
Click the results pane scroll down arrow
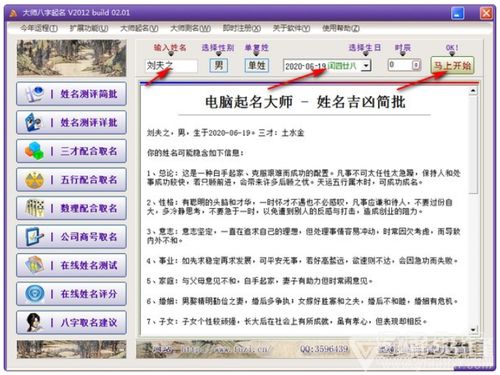pos(473,330)
